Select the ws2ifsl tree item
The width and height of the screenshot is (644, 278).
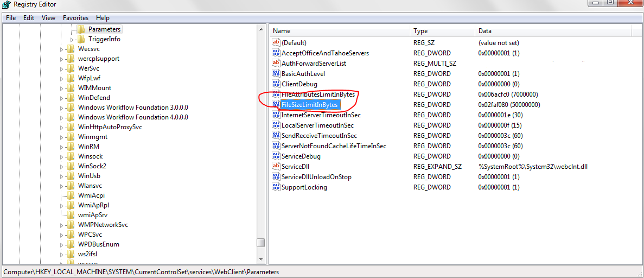(x=87, y=254)
